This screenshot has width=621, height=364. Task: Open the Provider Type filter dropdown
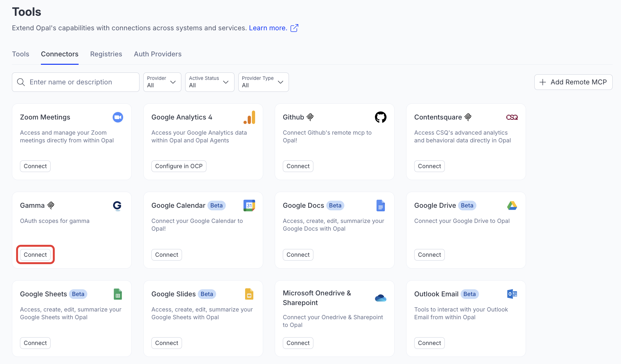pos(263,82)
